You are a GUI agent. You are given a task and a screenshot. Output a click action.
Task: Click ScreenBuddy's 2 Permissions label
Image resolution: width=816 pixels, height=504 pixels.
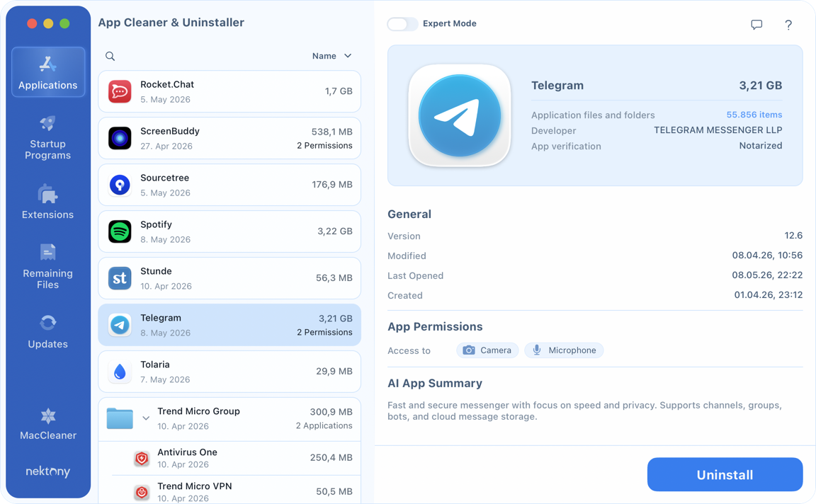(324, 146)
